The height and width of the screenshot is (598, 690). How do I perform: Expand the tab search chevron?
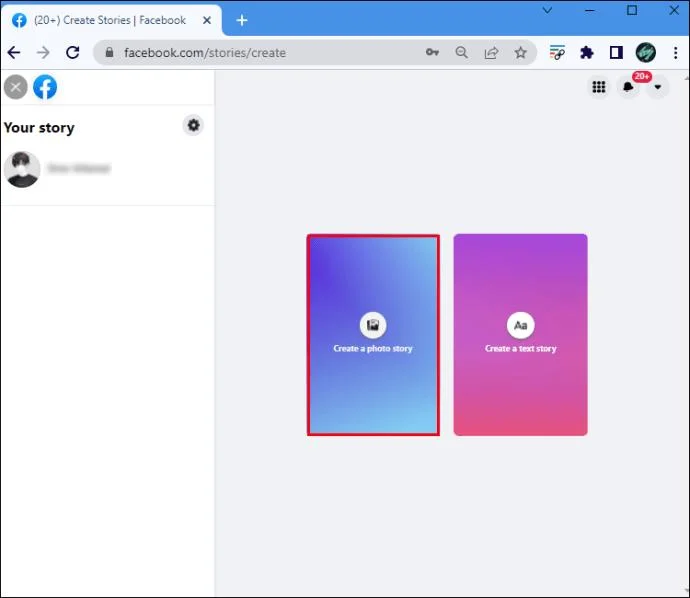(547, 10)
